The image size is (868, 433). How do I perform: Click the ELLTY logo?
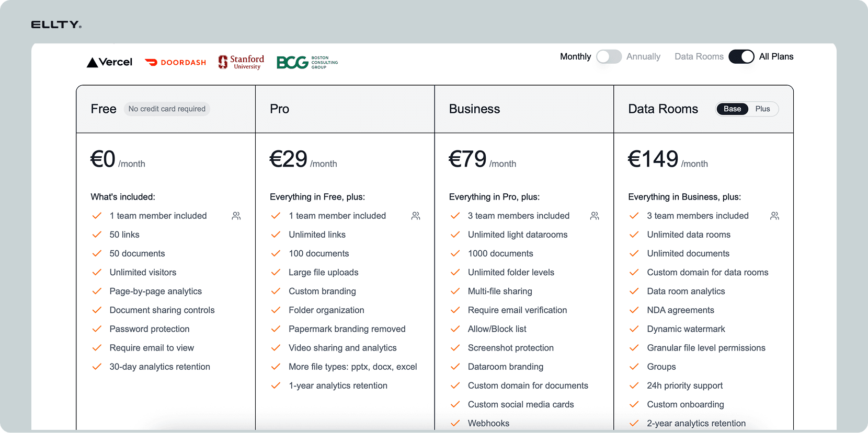[56, 25]
